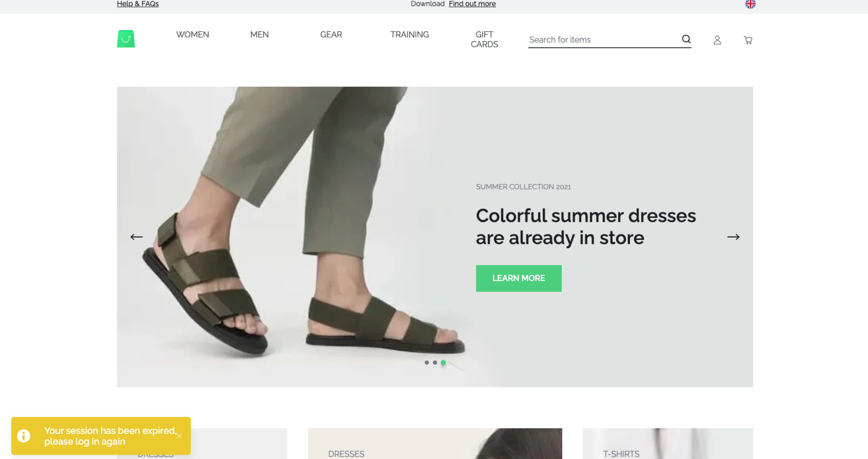868x459 pixels.
Task: Click the LEARN MORE button
Action: point(519,278)
